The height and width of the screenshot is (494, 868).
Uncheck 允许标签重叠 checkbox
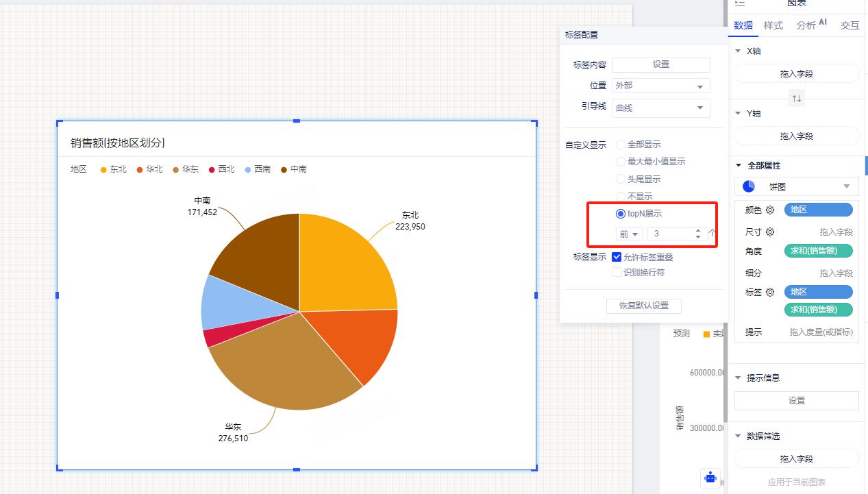tap(617, 257)
